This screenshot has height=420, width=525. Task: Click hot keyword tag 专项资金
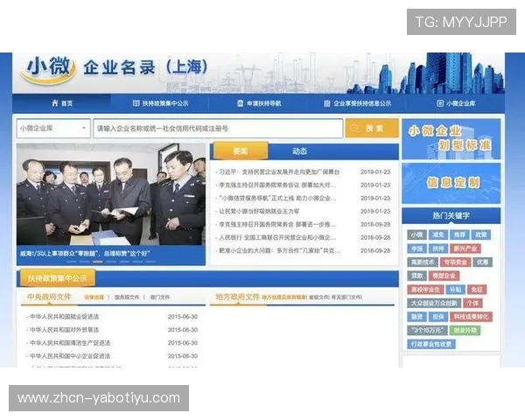click(455, 262)
